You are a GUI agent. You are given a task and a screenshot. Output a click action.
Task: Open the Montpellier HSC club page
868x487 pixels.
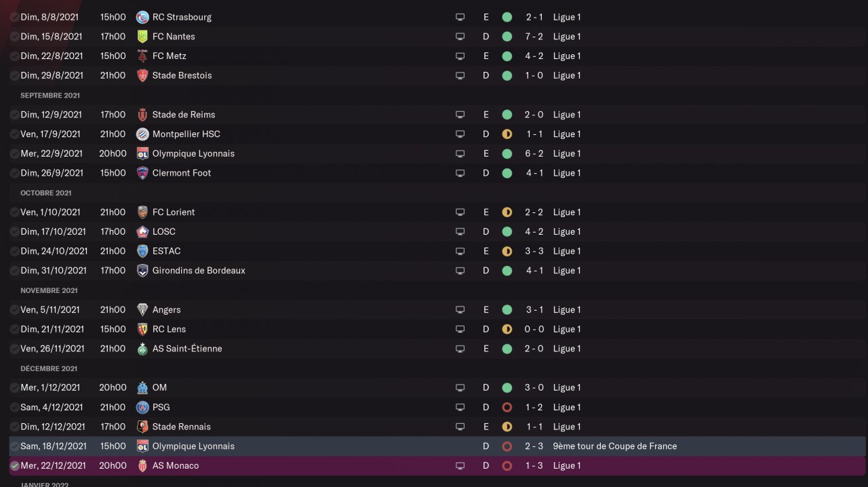coord(186,134)
